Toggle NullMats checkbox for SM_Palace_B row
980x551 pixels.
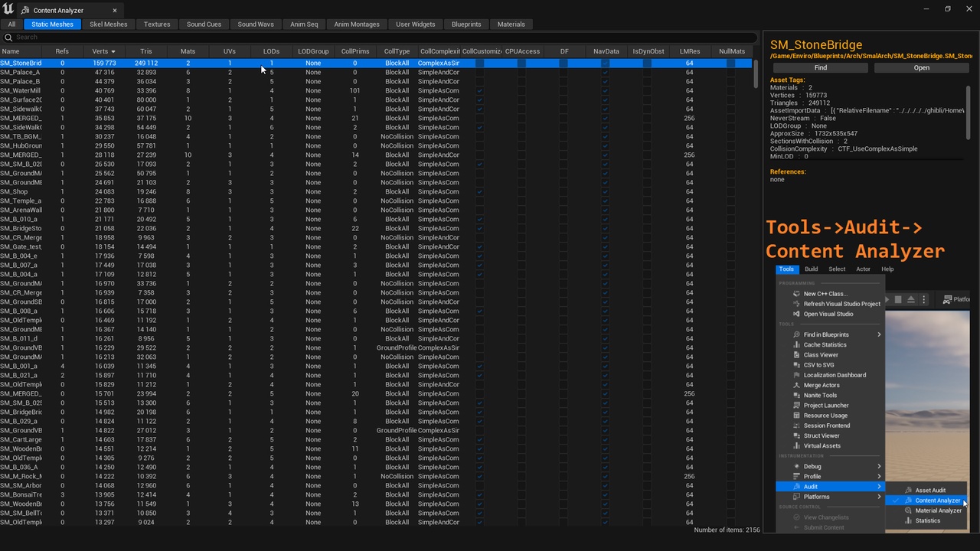tap(731, 81)
